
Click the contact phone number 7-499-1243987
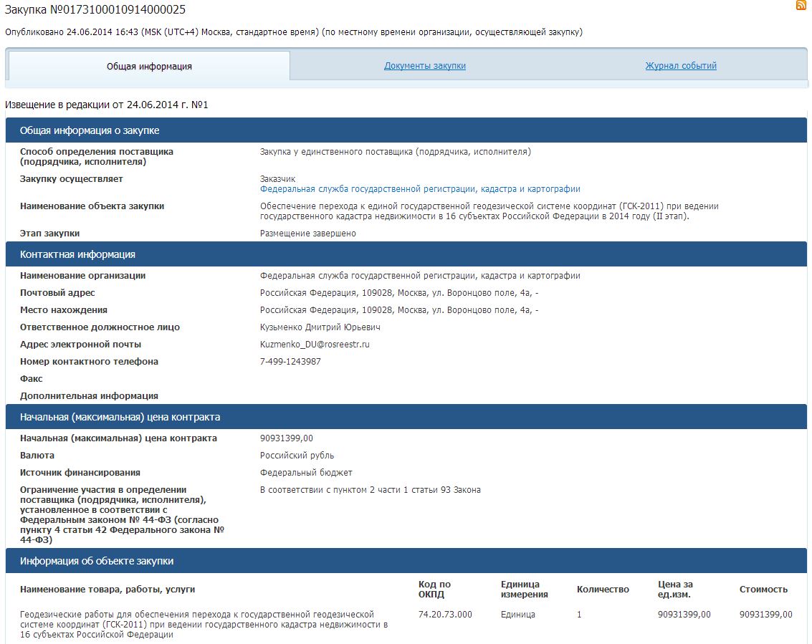290,362
